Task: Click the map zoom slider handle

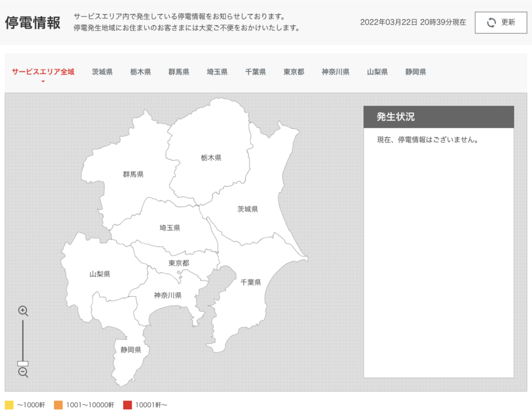Action: (x=23, y=363)
